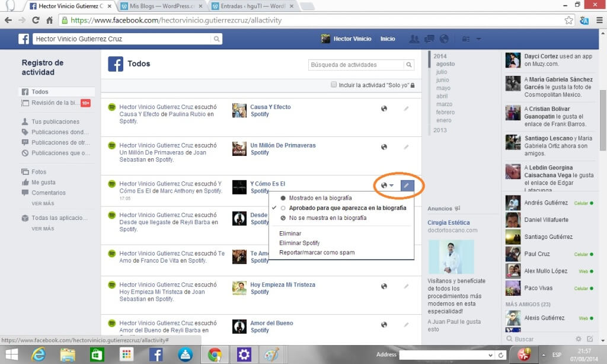This screenshot has height=364, width=607.
Task: Open Windows Start button
Action: (x=12, y=355)
